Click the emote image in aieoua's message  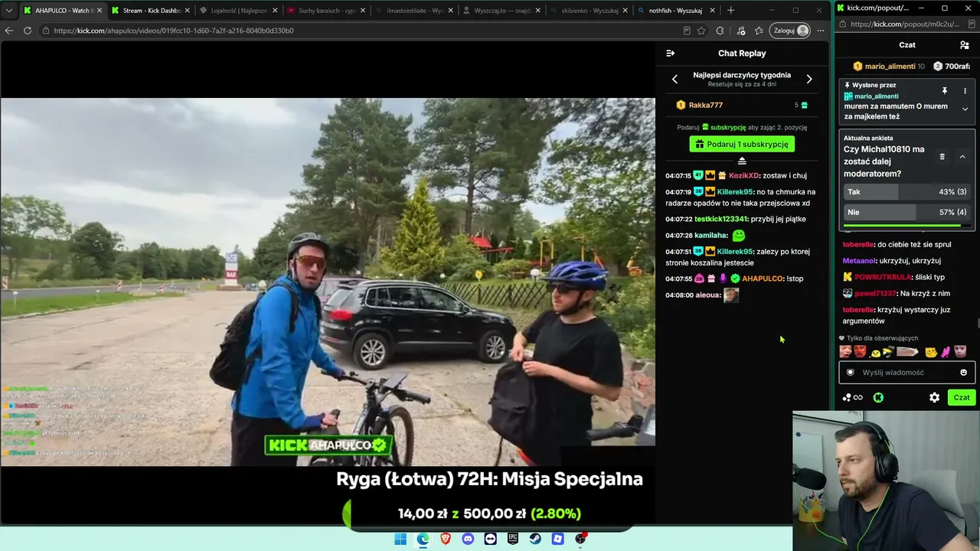click(x=731, y=295)
